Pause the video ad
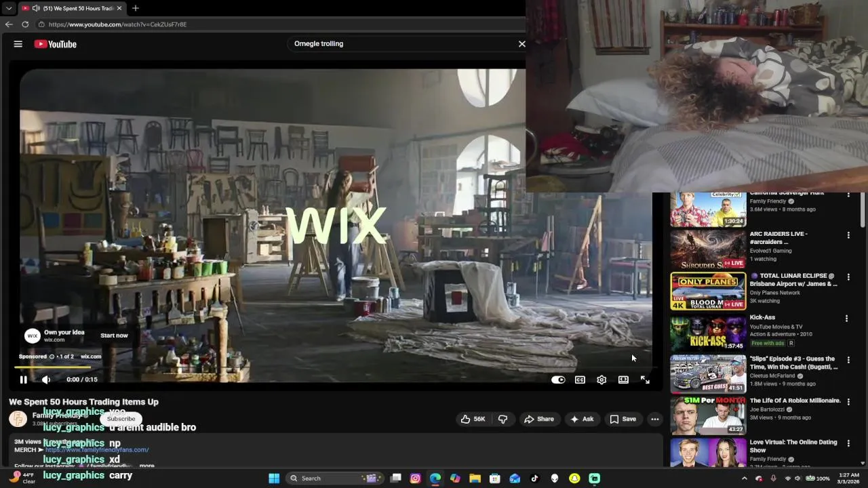868x488 pixels. [x=23, y=380]
